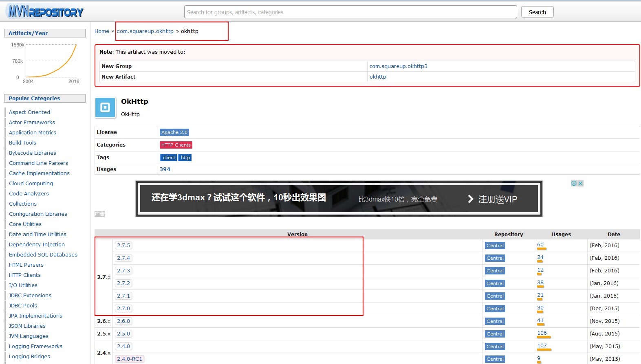Open the com.squareup.okhttp breadcrumb link
Screen dimensions: 641x364
click(145, 31)
